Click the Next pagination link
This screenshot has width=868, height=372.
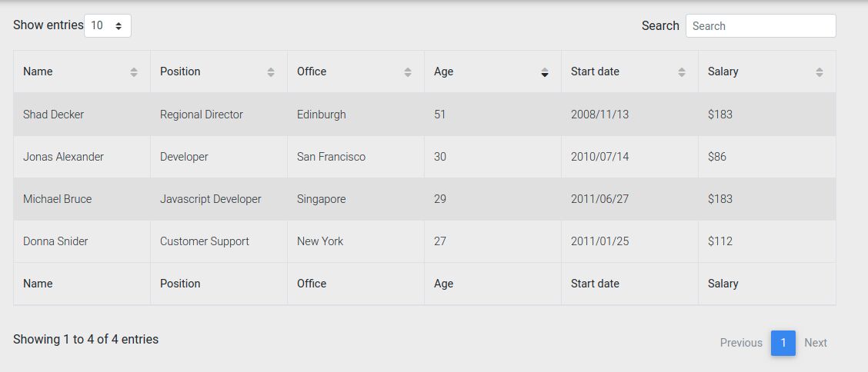816,343
